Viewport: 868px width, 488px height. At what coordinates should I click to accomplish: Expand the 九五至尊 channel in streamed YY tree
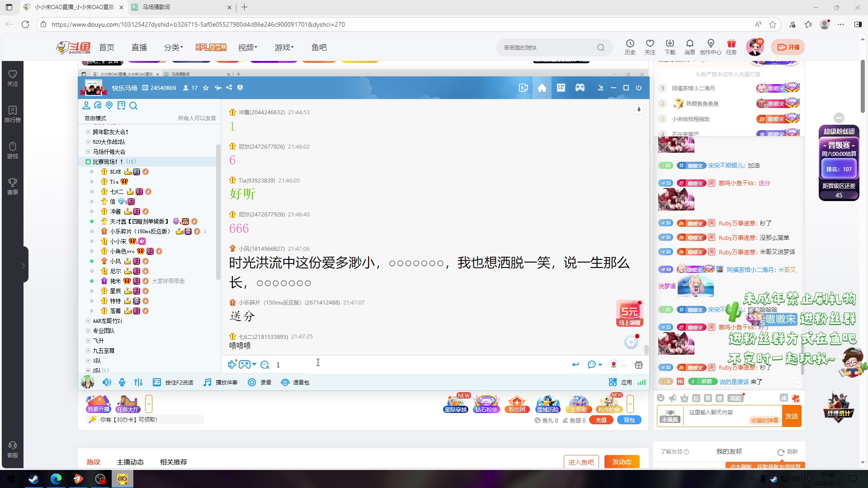click(x=88, y=351)
